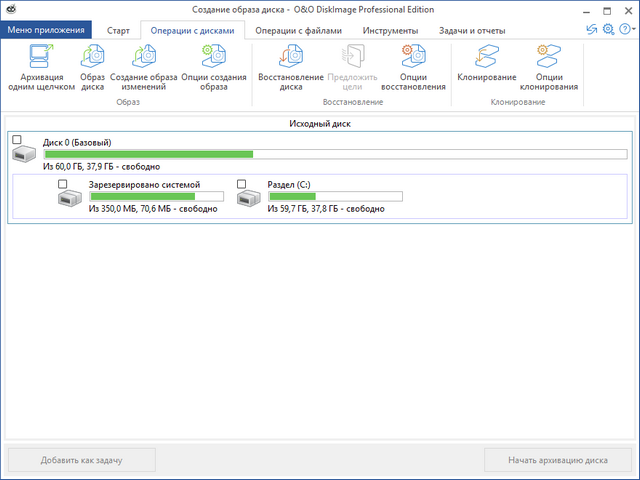The width and height of the screenshot is (640, 480).
Task: Open the 'Меню приложения' menu
Action: [46, 30]
